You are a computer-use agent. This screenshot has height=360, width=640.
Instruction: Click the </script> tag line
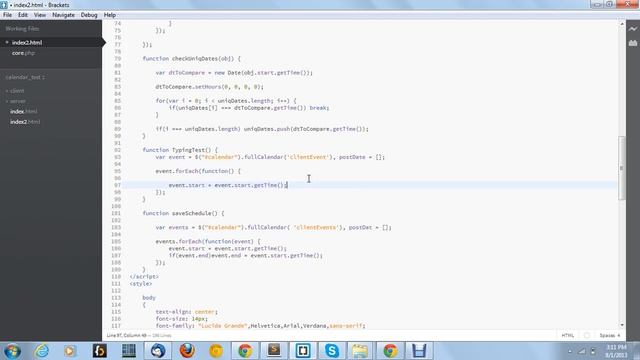pyautogui.click(x=144, y=276)
